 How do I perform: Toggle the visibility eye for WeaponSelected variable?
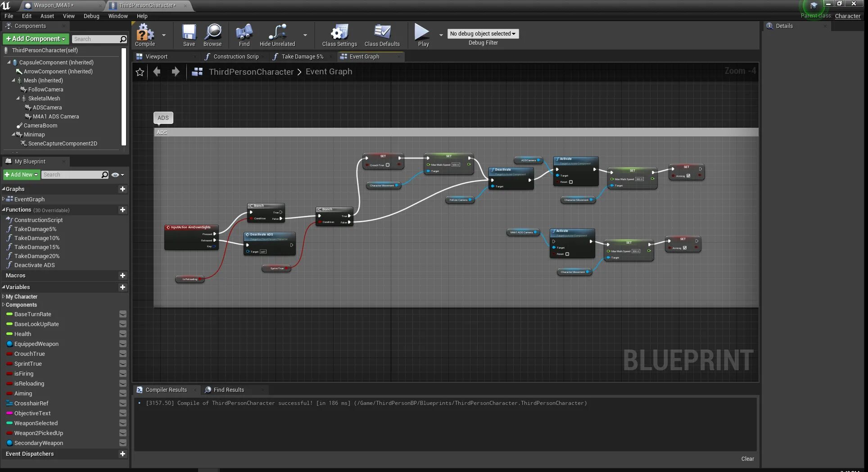click(122, 423)
